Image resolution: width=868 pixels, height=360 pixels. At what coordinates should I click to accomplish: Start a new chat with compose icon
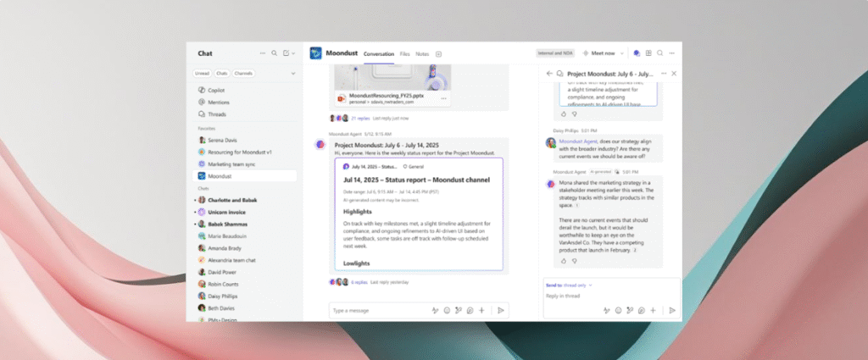tap(287, 53)
